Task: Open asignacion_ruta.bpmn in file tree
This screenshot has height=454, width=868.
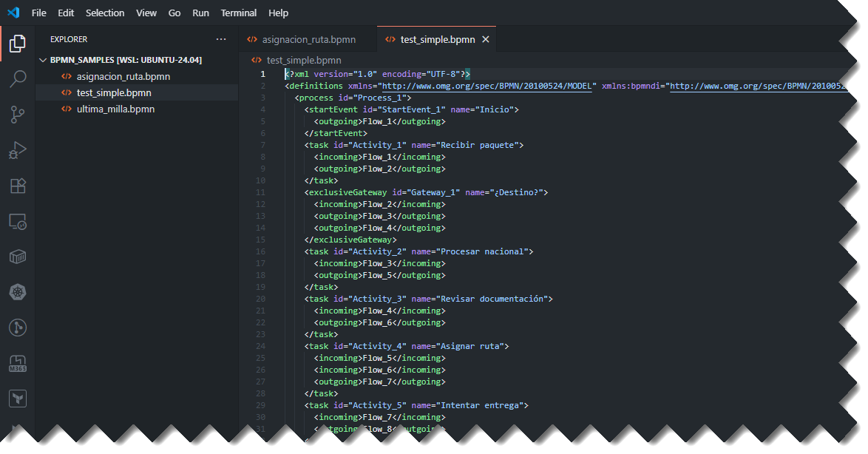Action: 123,76
